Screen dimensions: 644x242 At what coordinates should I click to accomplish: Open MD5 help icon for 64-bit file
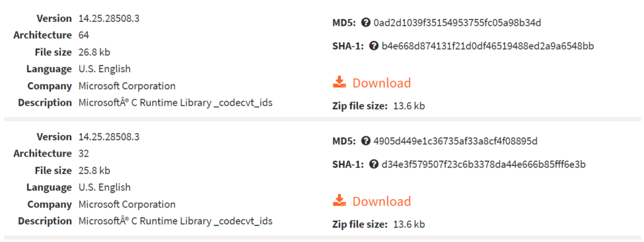(x=366, y=23)
